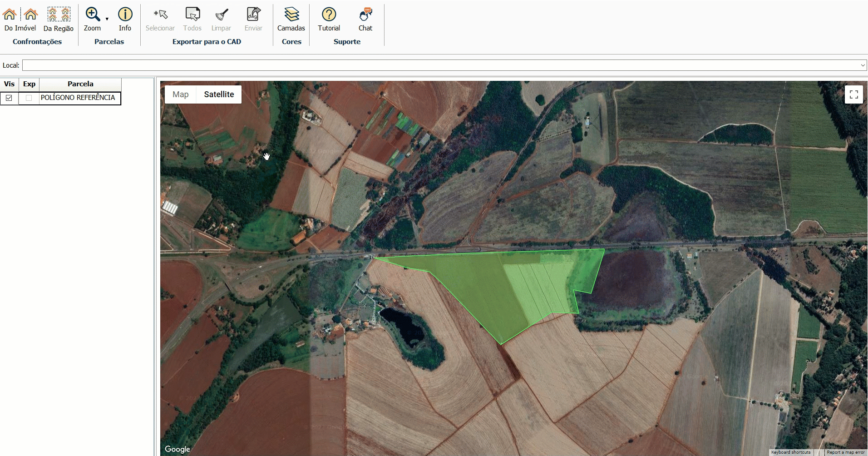Viewport: 868px width, 456px height.
Task: Check Exp box for POLÍGONO REFERÊNCIA
Action: 29,98
